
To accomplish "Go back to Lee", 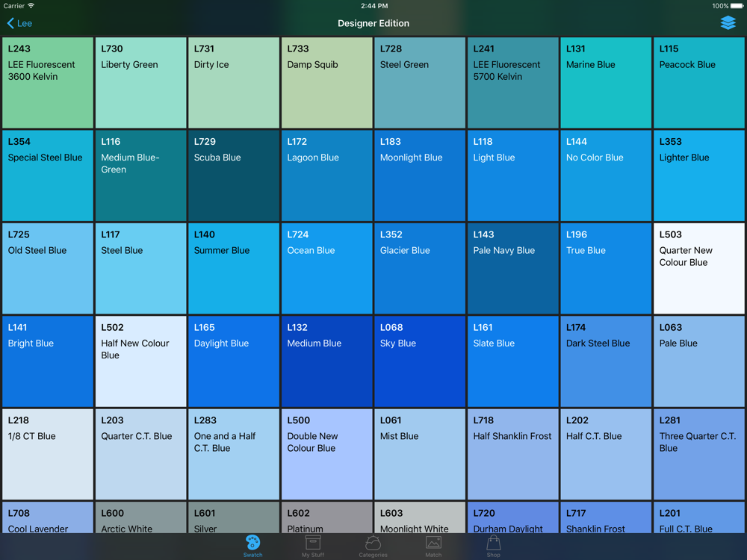I will pos(19,23).
